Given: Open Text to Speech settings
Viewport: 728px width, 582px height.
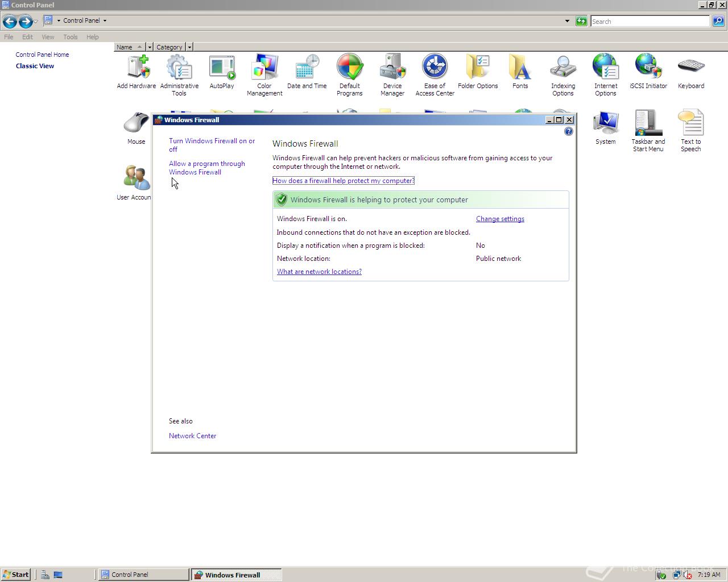Looking at the screenshot, I should click(691, 131).
